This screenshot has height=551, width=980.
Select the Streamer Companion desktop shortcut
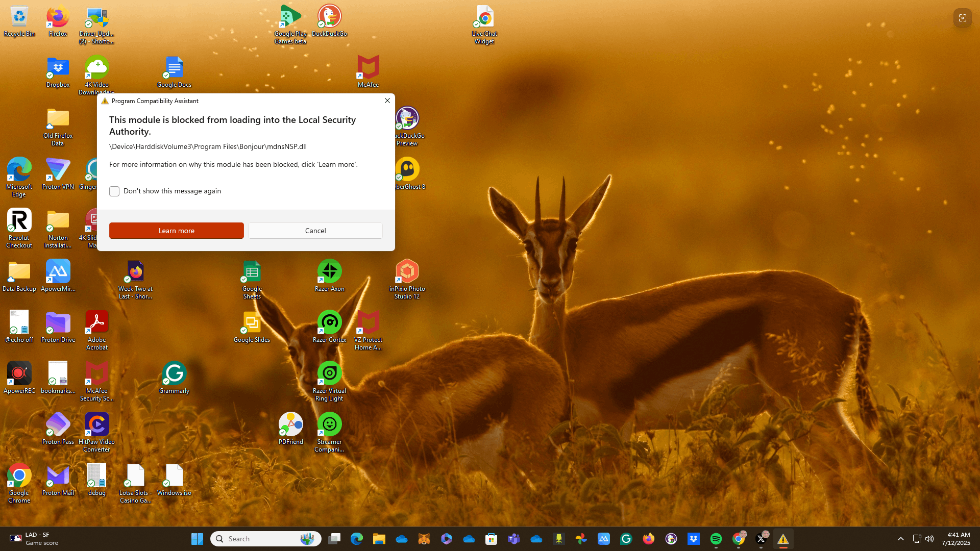pyautogui.click(x=329, y=432)
